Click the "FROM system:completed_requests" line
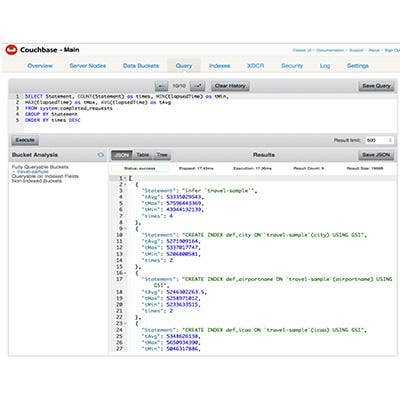The width and height of the screenshot is (400, 400). (x=69, y=108)
